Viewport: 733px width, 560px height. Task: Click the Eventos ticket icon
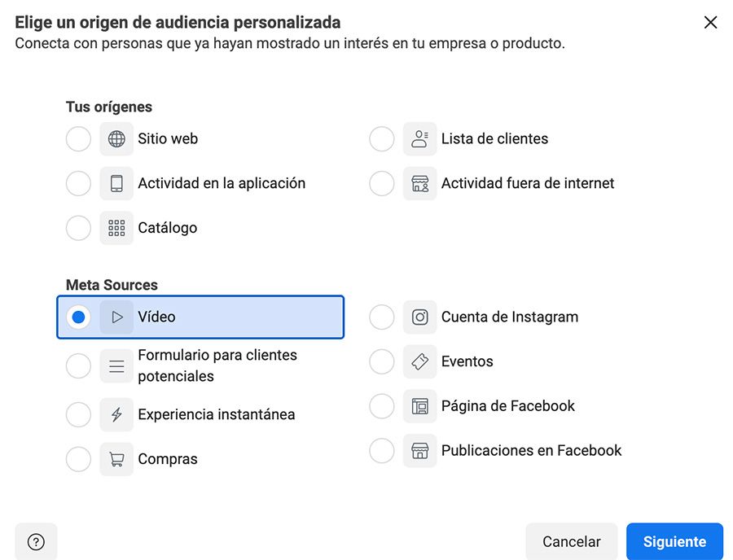(420, 361)
